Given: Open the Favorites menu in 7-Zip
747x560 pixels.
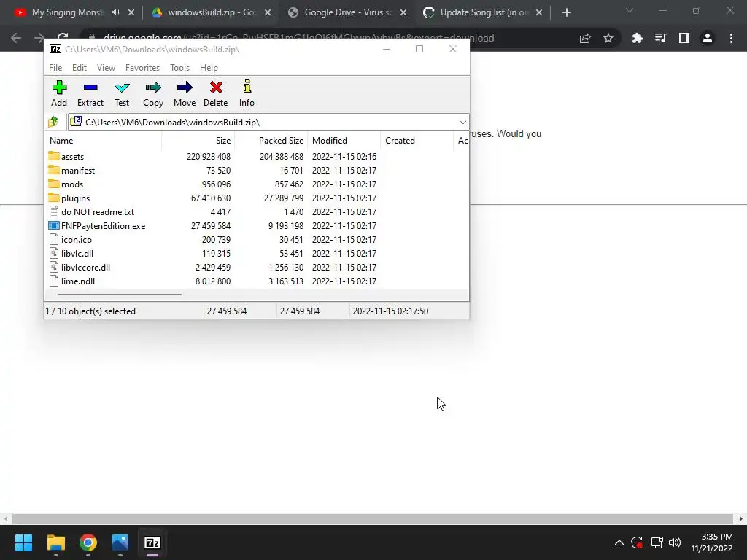Looking at the screenshot, I should click(x=142, y=68).
